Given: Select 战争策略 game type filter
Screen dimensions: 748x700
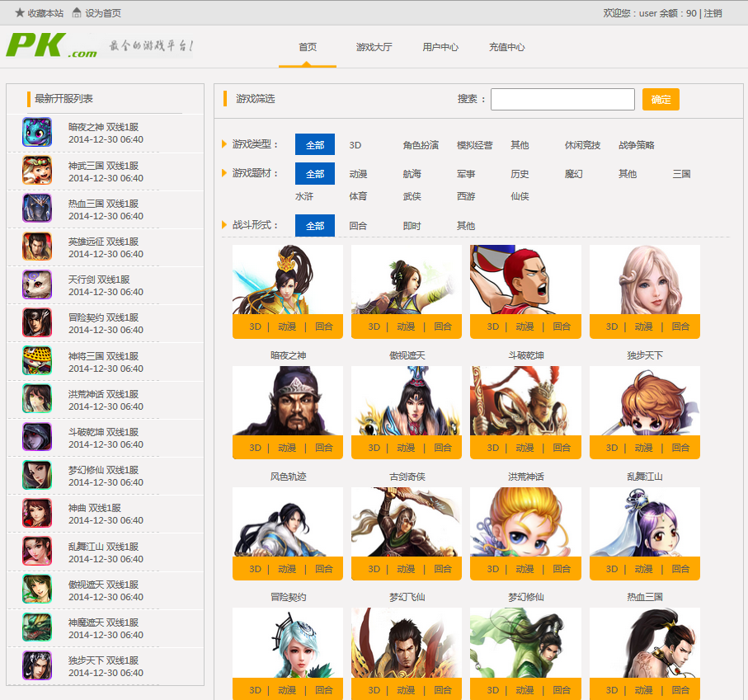Looking at the screenshot, I should (637, 145).
